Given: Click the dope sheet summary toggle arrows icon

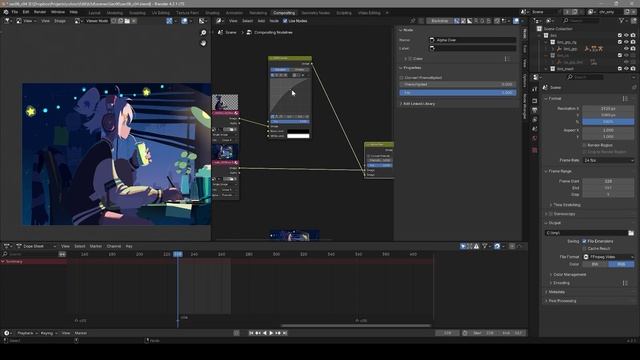Looking at the screenshot, I should coord(62,254).
